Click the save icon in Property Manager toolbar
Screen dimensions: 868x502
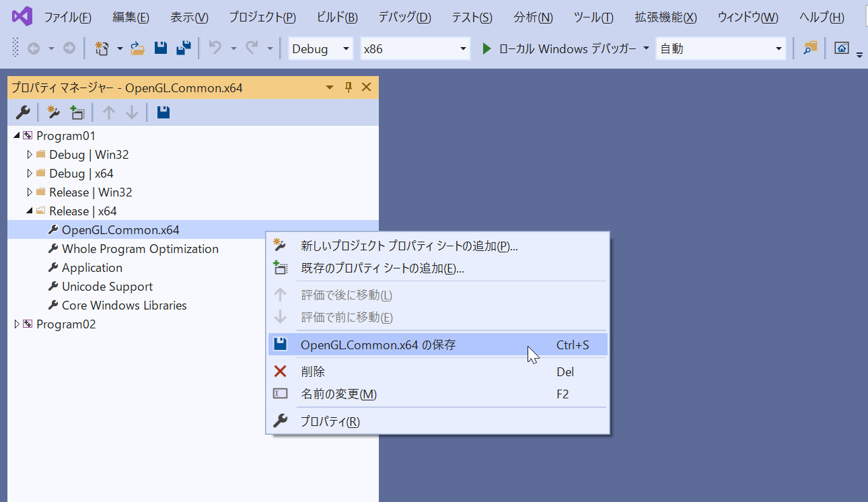[x=163, y=112]
